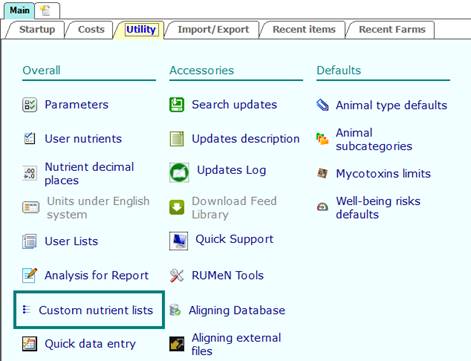Open Animal type defaults

[x=391, y=105]
